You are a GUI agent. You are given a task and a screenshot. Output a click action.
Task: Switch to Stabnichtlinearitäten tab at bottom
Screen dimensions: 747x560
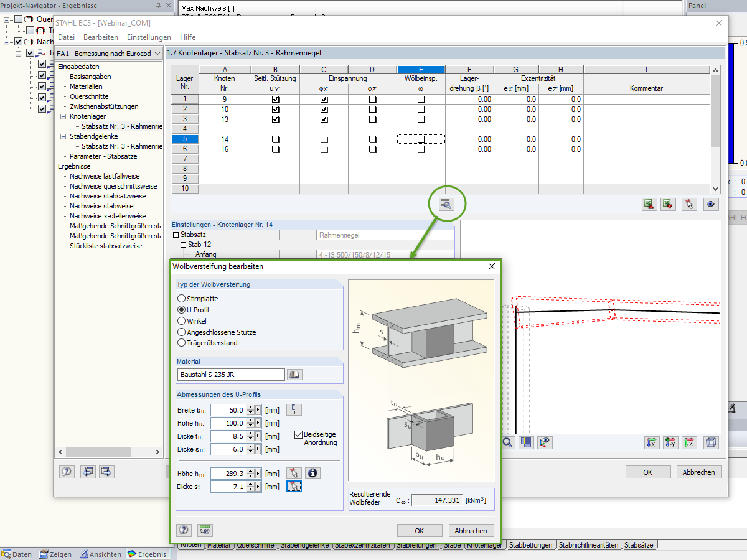588,545
